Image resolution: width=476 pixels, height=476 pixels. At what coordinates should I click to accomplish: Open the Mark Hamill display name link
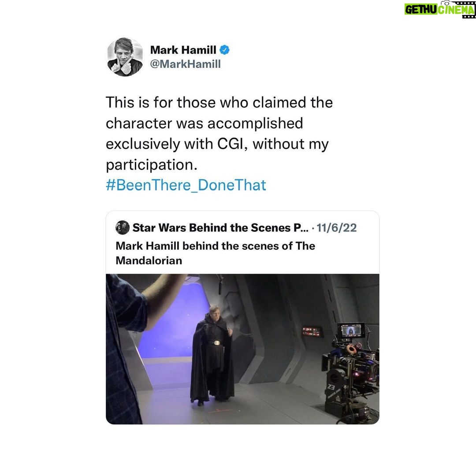(x=183, y=50)
